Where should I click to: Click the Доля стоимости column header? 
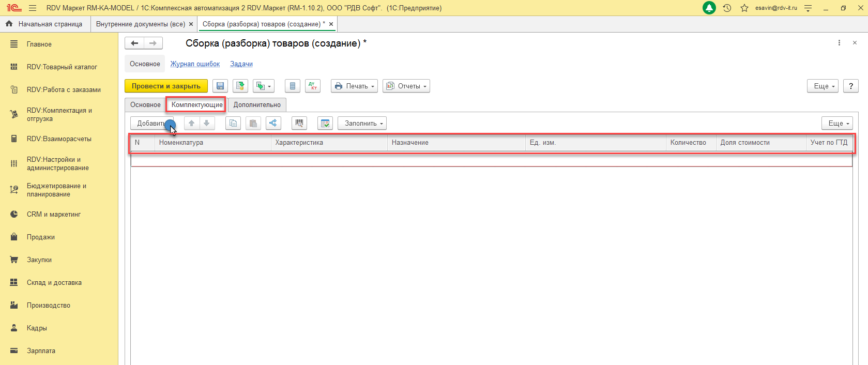(x=760, y=143)
